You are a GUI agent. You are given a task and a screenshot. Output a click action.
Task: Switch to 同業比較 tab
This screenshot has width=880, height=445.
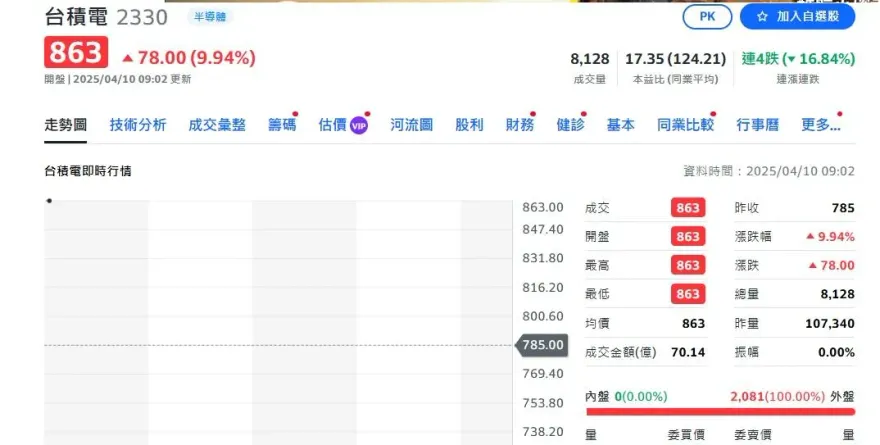[x=685, y=125]
